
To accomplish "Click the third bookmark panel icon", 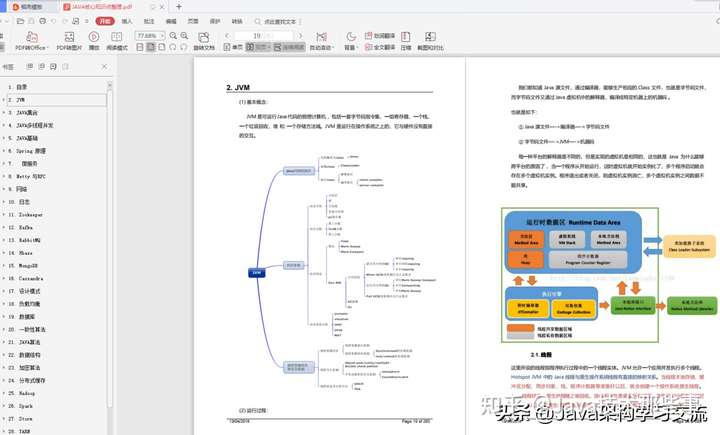I will click(53, 67).
